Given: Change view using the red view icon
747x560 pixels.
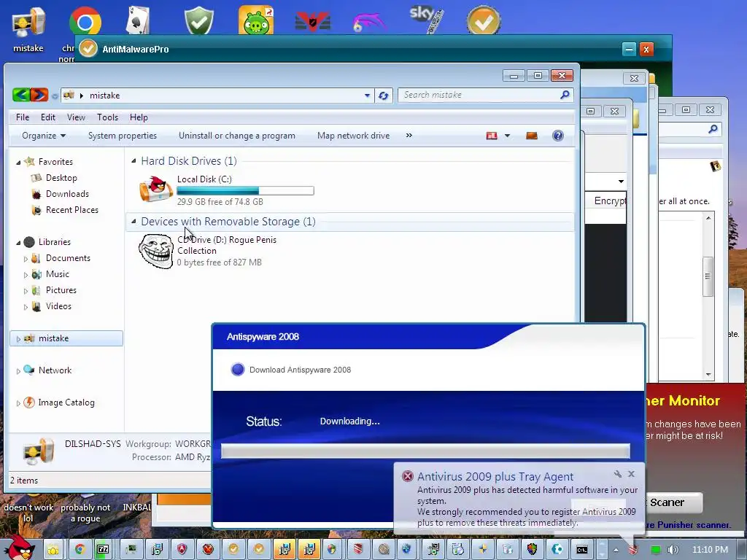Looking at the screenshot, I should point(492,136).
